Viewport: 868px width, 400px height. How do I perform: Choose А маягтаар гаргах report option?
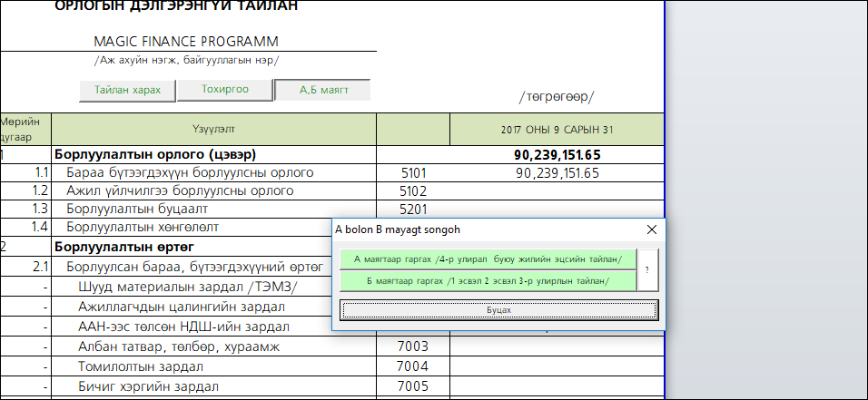click(x=488, y=259)
